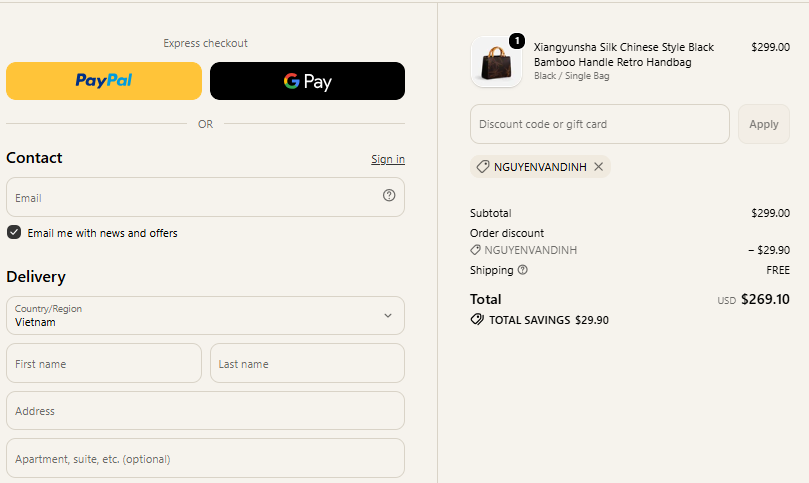Viewport: 809px width, 483px height.
Task: Select the Subtotal $299.00 amount
Action: point(770,213)
